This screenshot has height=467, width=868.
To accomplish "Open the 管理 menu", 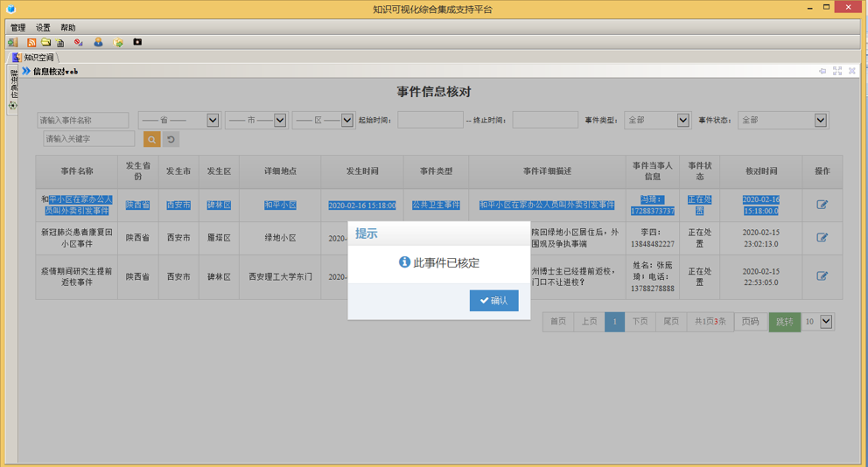I will click(17, 28).
